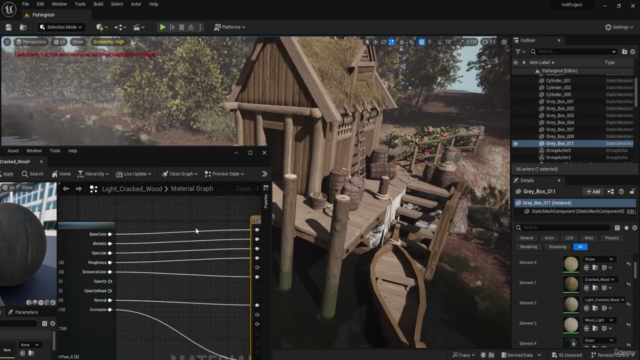The height and width of the screenshot is (360, 640).
Task: Enable the All filter in Details panel
Action: coord(580,247)
